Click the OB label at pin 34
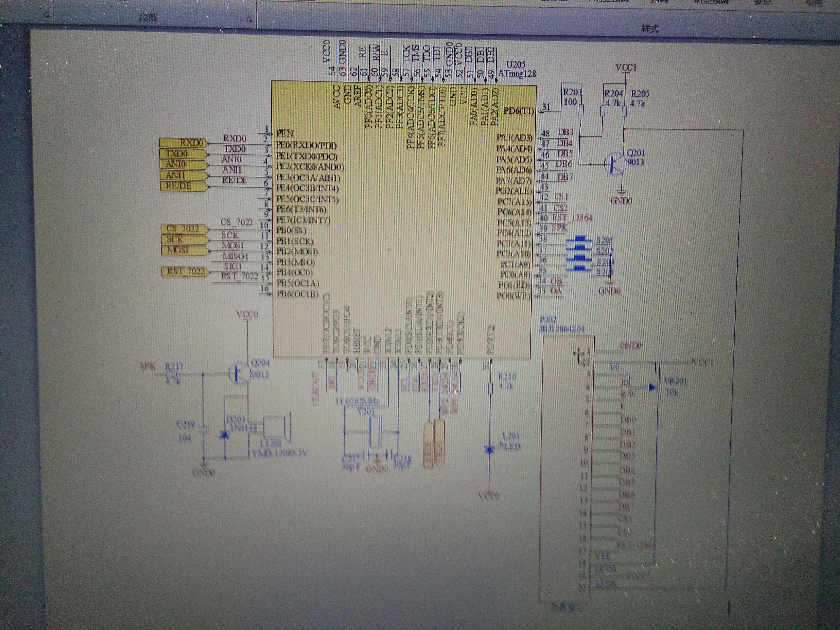The width and height of the screenshot is (840, 630). click(556, 281)
